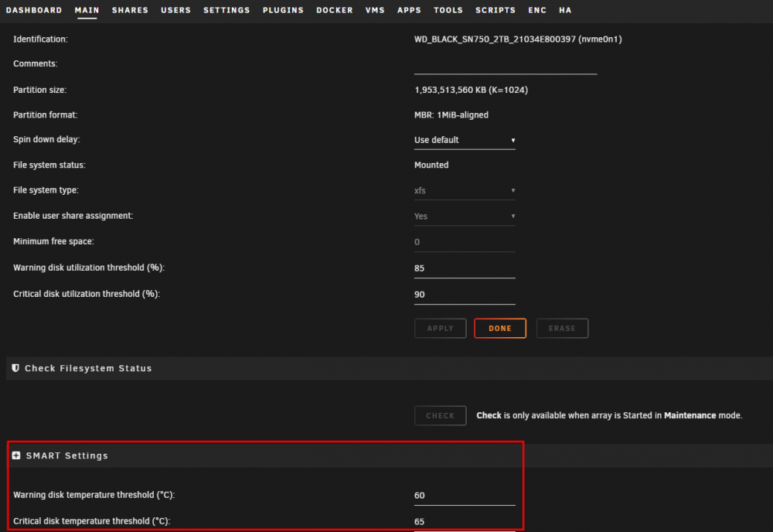Viewport: 773px width, 532px height.
Task: Open the Tools tab
Action: point(448,10)
